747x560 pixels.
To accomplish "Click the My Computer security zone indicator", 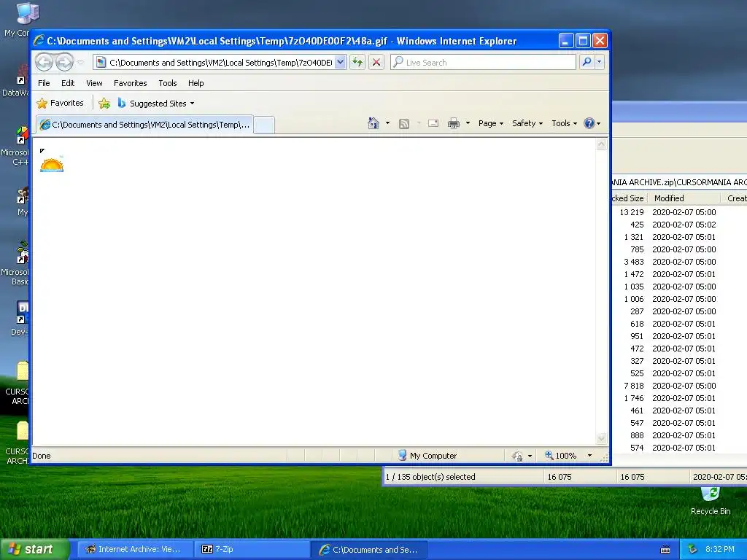I will click(427, 456).
